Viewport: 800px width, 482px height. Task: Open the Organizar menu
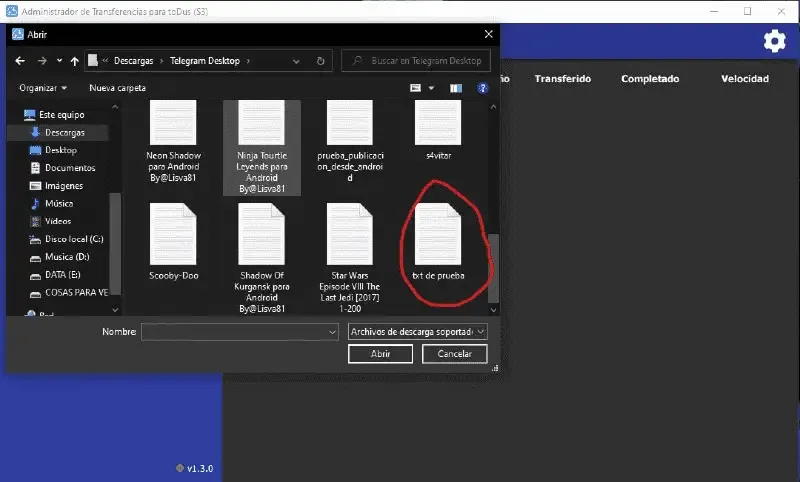point(43,88)
